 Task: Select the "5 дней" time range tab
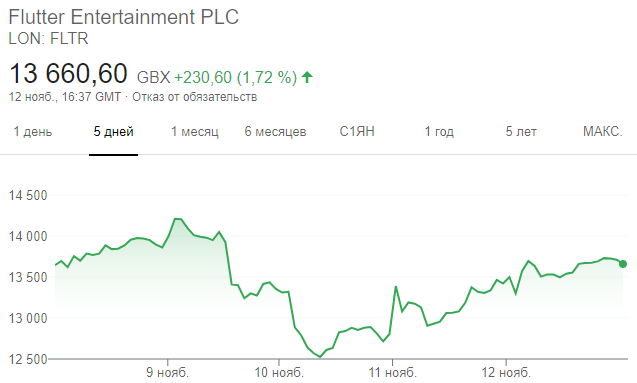[x=113, y=132]
